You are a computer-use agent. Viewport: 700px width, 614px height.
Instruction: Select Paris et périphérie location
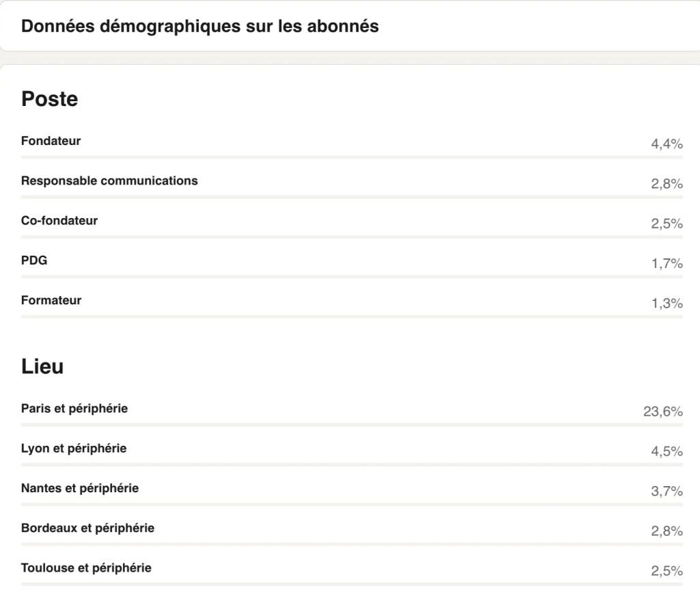click(x=75, y=409)
